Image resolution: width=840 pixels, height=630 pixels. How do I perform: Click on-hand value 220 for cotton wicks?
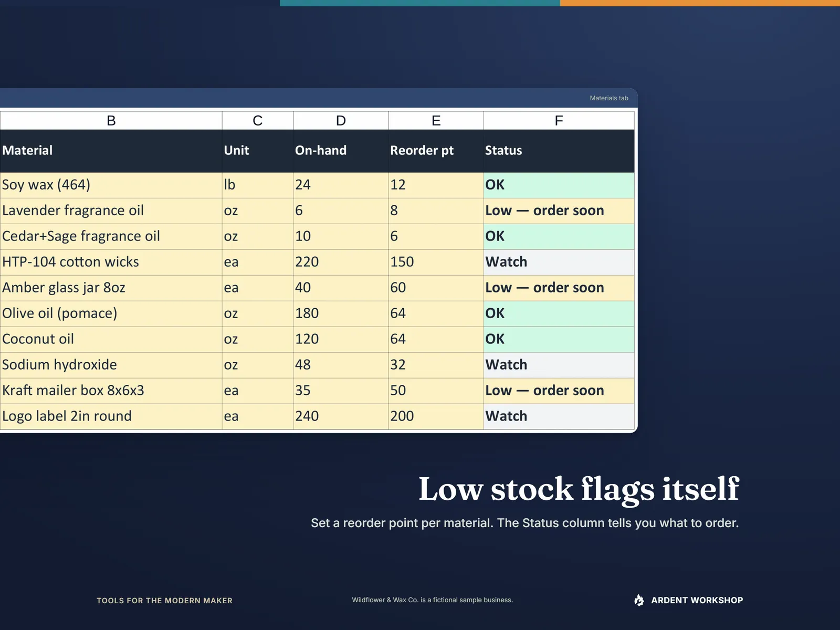coord(341,262)
